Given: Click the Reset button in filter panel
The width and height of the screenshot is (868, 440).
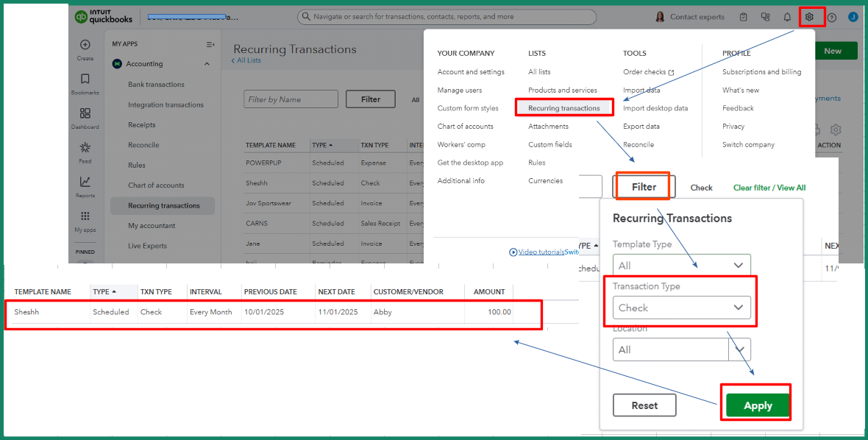Looking at the screenshot, I should [644, 405].
